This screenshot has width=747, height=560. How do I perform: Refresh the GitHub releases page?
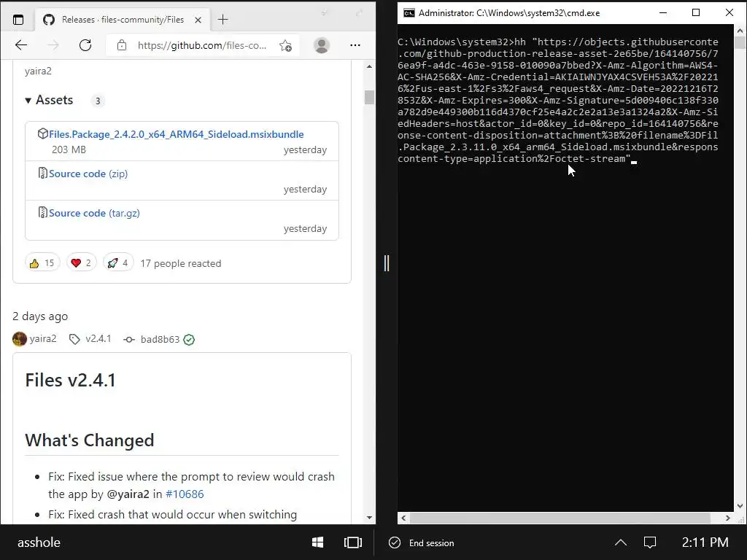click(x=85, y=45)
